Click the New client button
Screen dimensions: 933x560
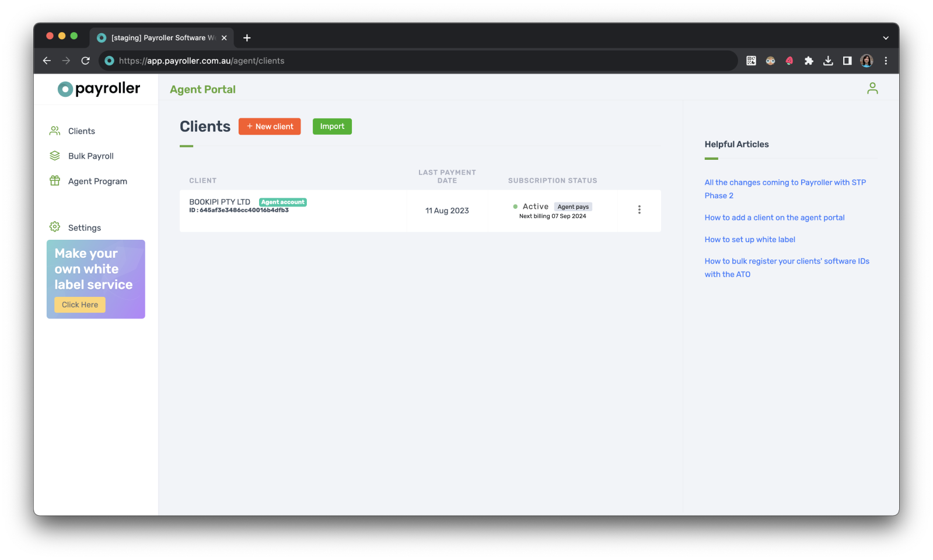pyautogui.click(x=270, y=127)
